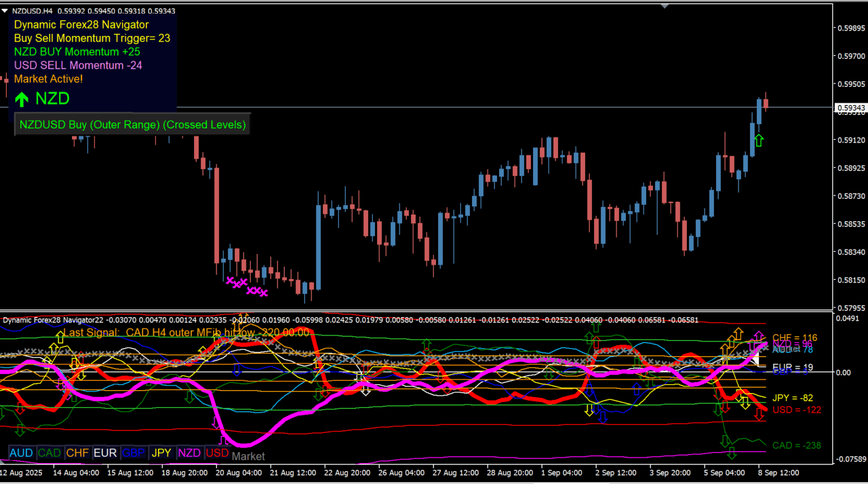
Task: Click the GBP currency button
Action: 134,453
